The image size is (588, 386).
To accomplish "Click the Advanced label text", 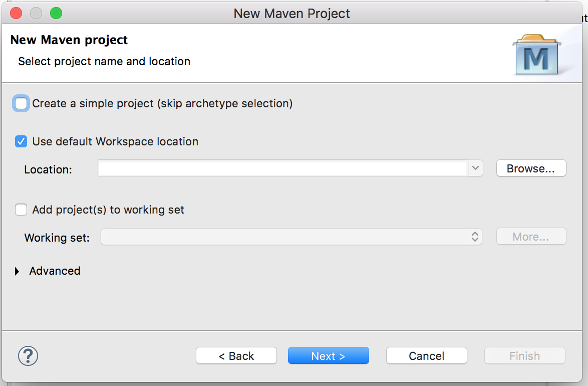I will pos(55,271).
